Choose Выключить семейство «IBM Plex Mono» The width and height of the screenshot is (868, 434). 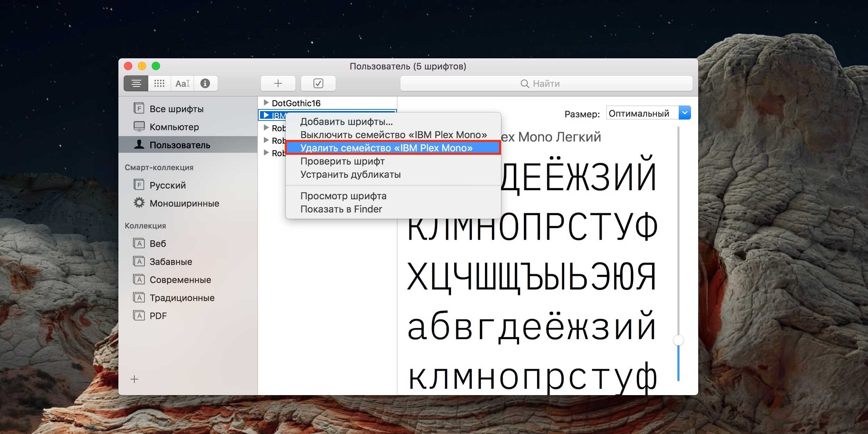point(393,135)
